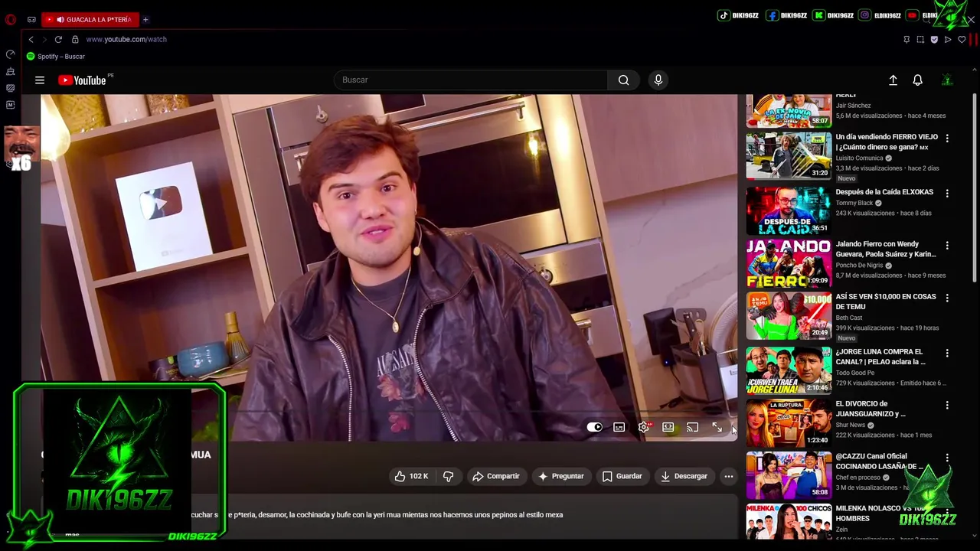Toggle autoplay switch in the video player

(x=594, y=427)
